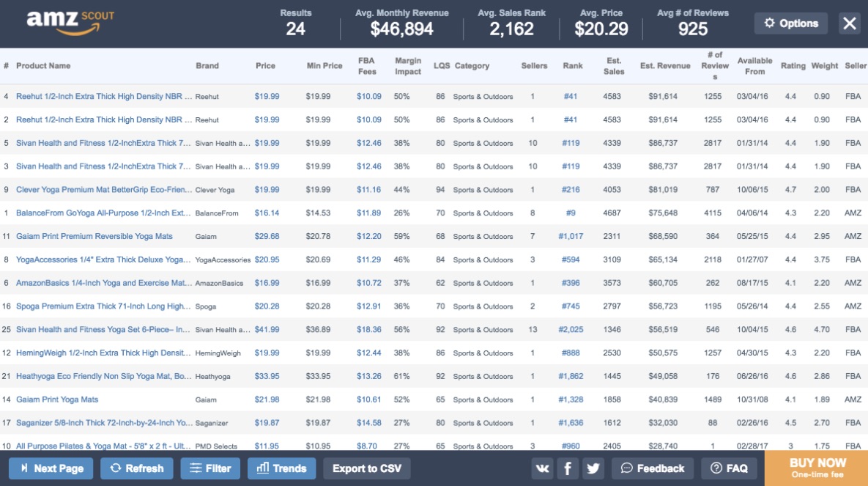Sort by the Margin Impact column header
The image size is (868, 486).
[408, 66]
